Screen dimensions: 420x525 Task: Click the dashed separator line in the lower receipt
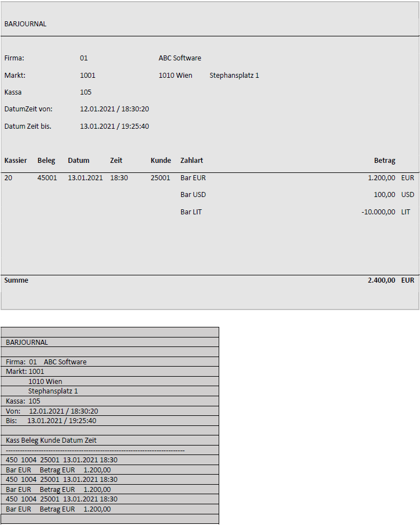(95, 450)
